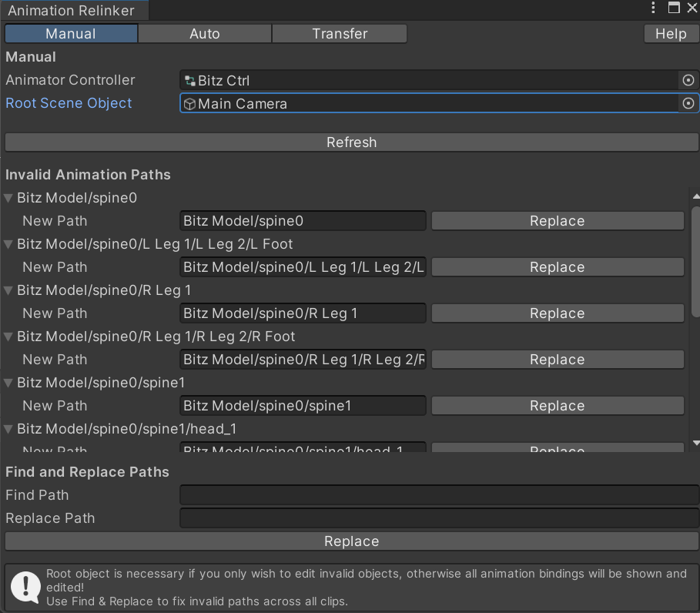Click the Main Camera cube icon
The width and height of the screenshot is (700, 613).
click(x=189, y=104)
